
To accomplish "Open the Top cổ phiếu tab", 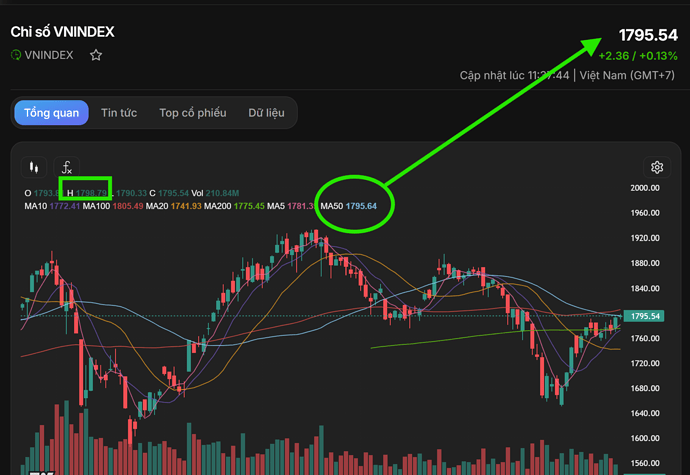I will [x=193, y=113].
